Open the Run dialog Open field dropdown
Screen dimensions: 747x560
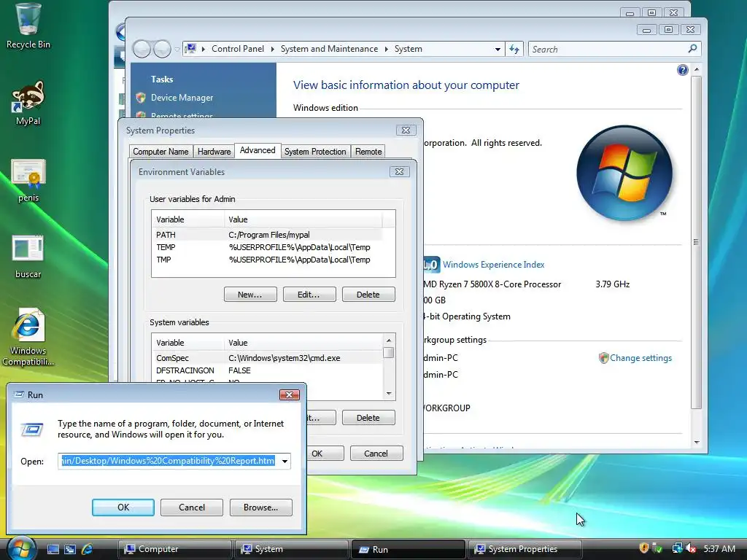(285, 461)
